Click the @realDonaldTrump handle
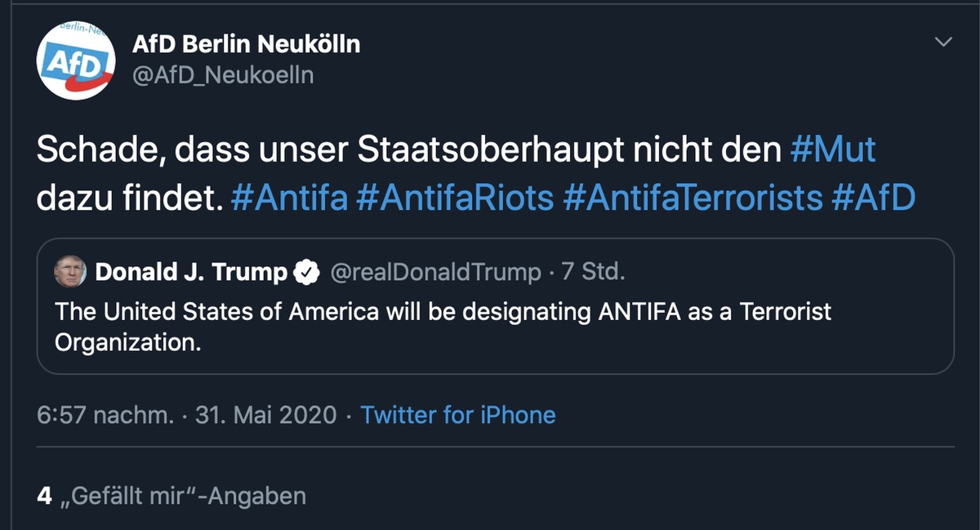Image resolution: width=980 pixels, height=530 pixels. point(435,272)
